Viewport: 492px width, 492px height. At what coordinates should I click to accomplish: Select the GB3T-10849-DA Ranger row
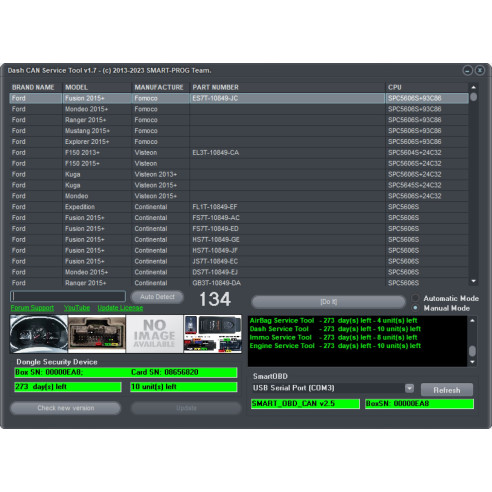(239, 283)
